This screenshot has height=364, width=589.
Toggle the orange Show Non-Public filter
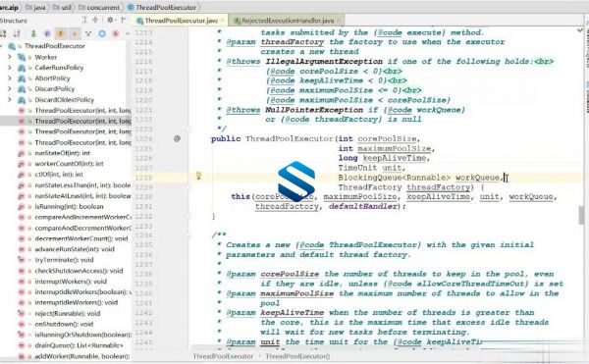75,33
